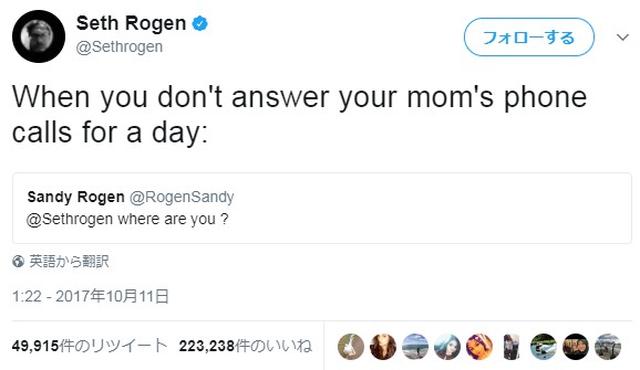Open the fourth liker avatar with blue hair
This screenshot has height=370, width=640.
pyautogui.click(x=447, y=347)
